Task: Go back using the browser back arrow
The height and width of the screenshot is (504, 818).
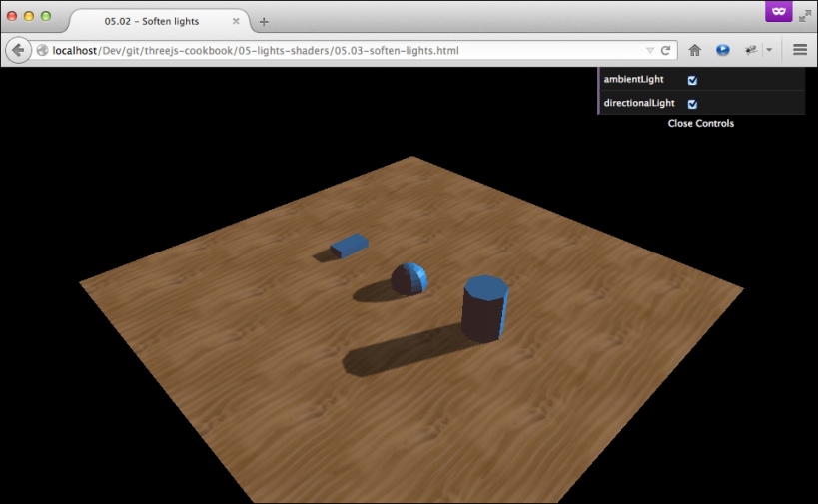Action: (18, 51)
